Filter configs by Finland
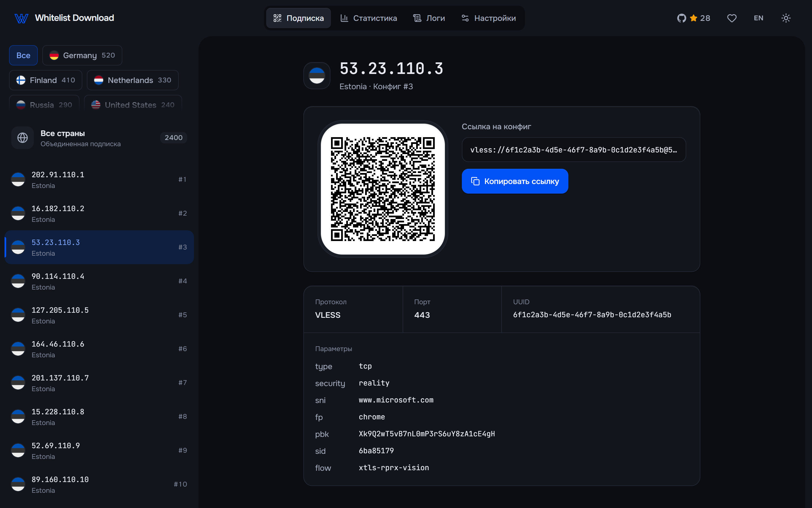This screenshot has width=812, height=508. pos(46,80)
